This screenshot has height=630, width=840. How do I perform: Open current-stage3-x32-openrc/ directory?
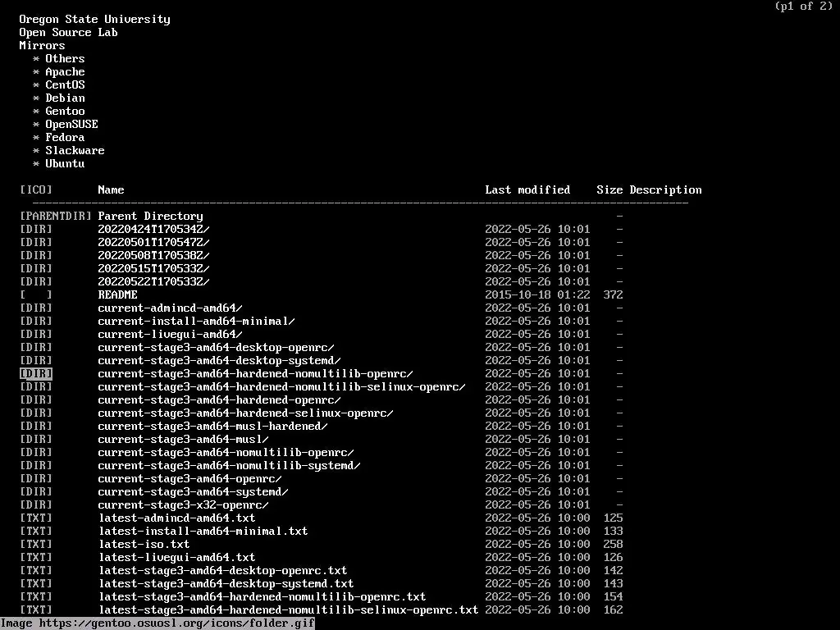click(x=183, y=504)
